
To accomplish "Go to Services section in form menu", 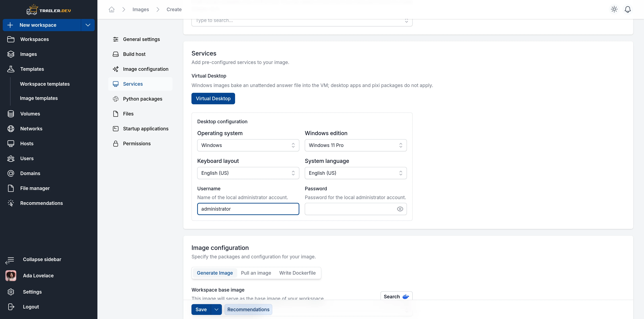I will pos(140,84).
